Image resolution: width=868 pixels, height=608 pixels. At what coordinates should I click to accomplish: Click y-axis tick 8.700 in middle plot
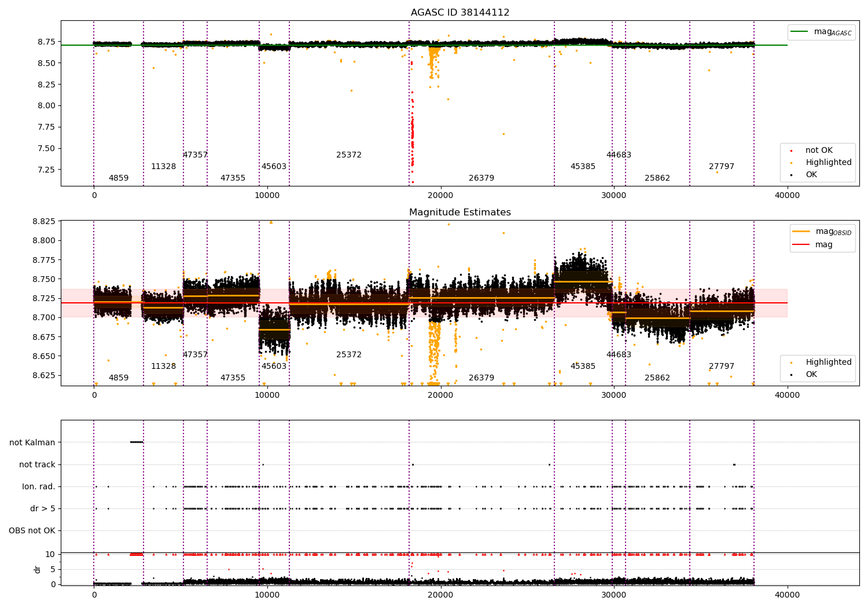44,318
